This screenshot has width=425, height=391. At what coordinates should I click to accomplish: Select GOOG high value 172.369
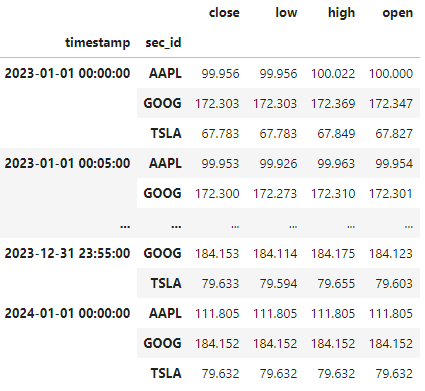(333, 104)
